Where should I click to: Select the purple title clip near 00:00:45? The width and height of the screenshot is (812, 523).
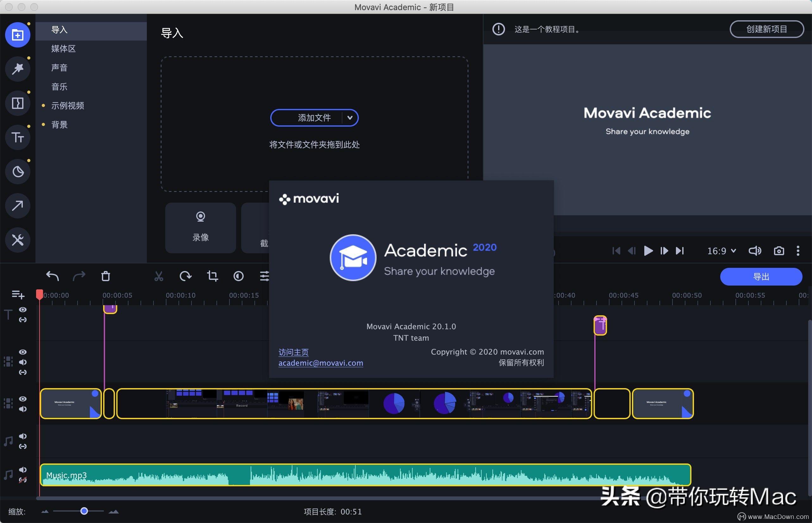click(600, 325)
